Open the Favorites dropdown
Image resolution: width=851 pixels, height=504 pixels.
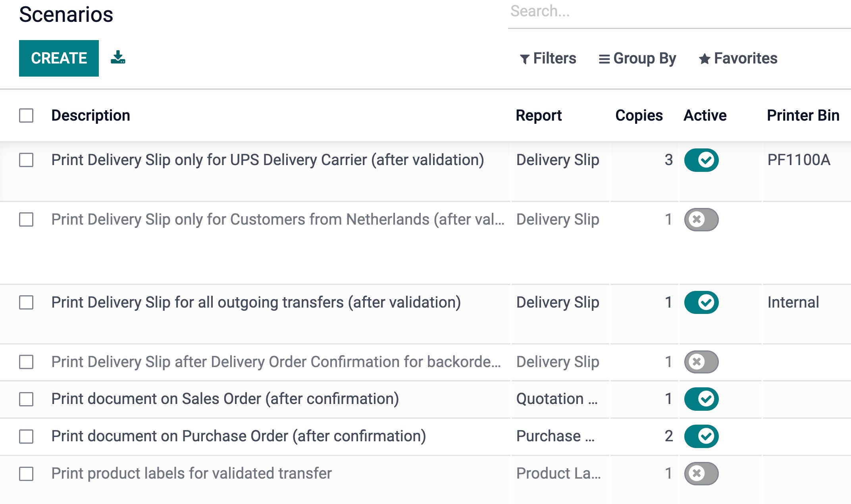point(738,58)
